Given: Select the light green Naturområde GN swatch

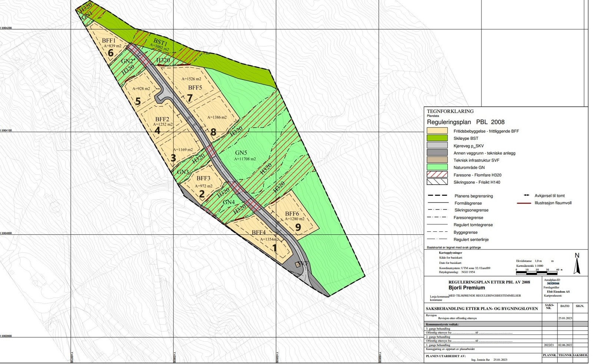Looking at the screenshot, I should point(437,168).
